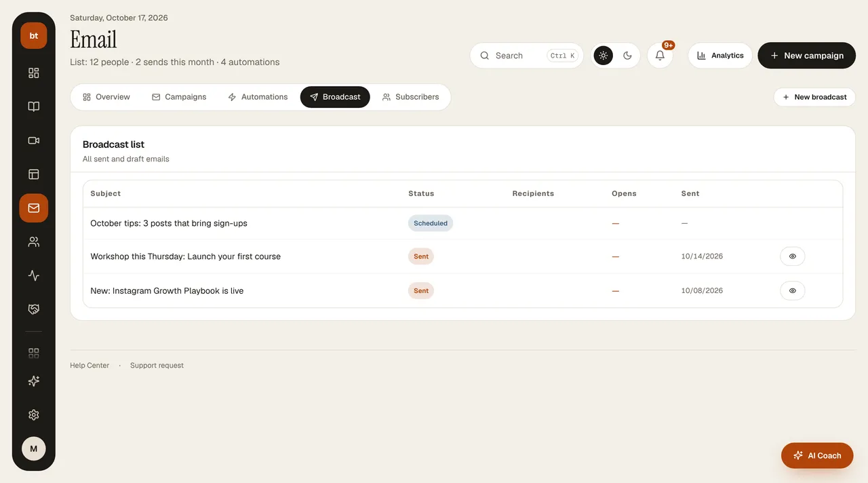Select 'Workshop this Thursday: Launch your first course'

185,256
